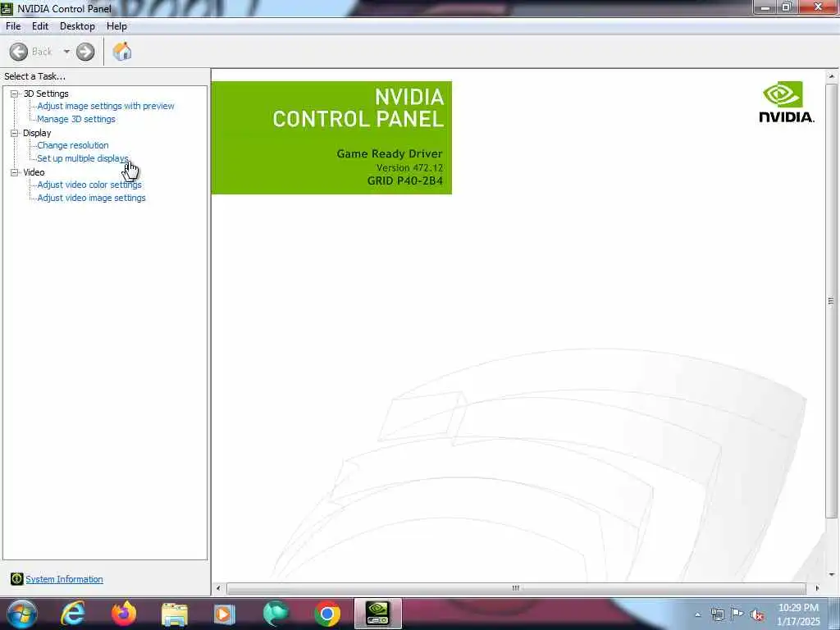Select the Video category label
The width and height of the screenshot is (840, 630).
tap(34, 172)
